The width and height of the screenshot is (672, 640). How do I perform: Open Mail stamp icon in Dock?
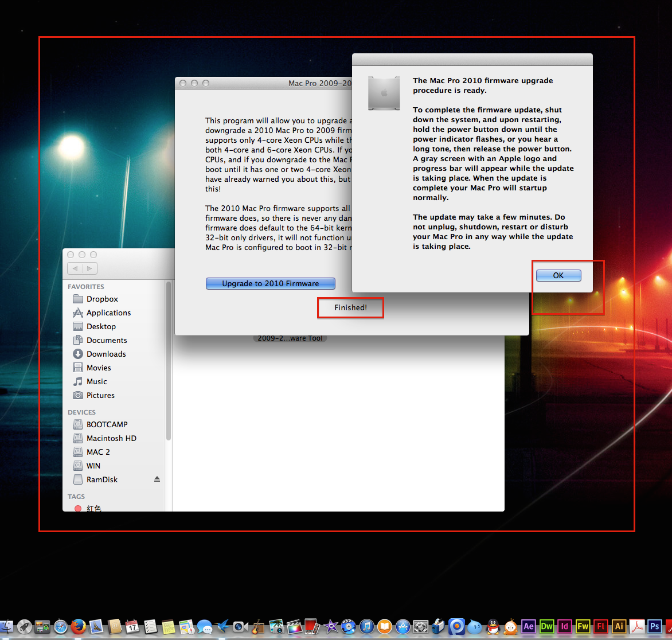(x=96, y=627)
